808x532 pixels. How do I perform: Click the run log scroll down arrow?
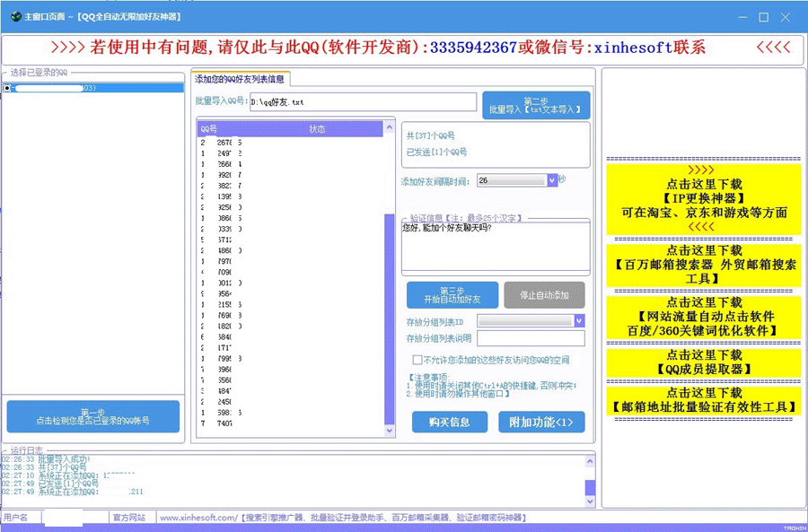590,501
